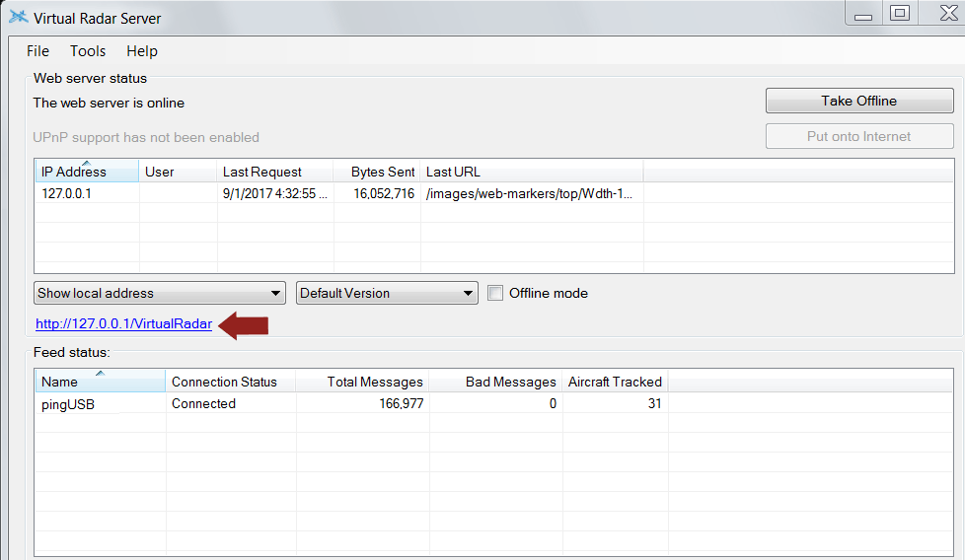This screenshot has height=560, width=965.
Task: Sort by IP Address column header
Action: click(x=87, y=172)
